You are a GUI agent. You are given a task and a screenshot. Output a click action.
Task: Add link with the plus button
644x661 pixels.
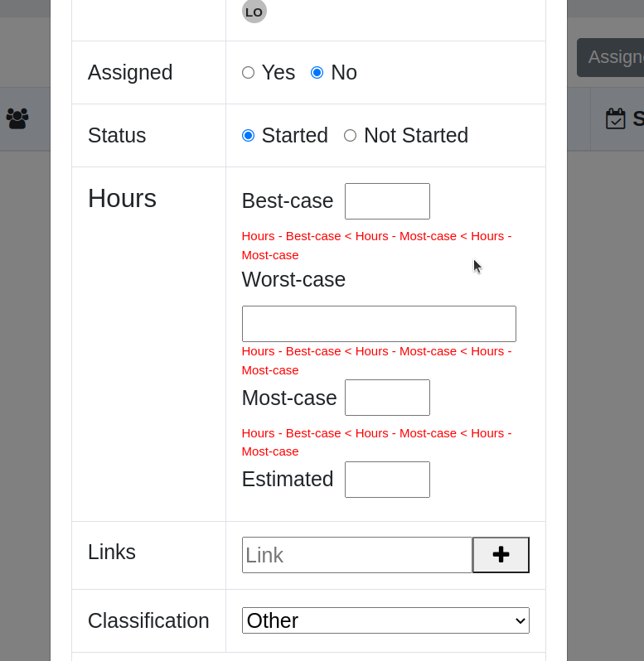501,555
